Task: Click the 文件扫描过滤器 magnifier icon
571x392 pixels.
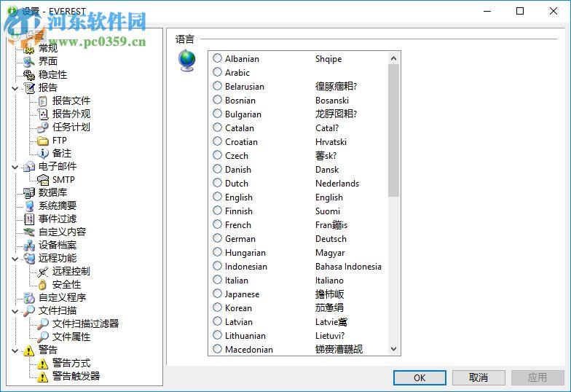Action: [x=42, y=324]
